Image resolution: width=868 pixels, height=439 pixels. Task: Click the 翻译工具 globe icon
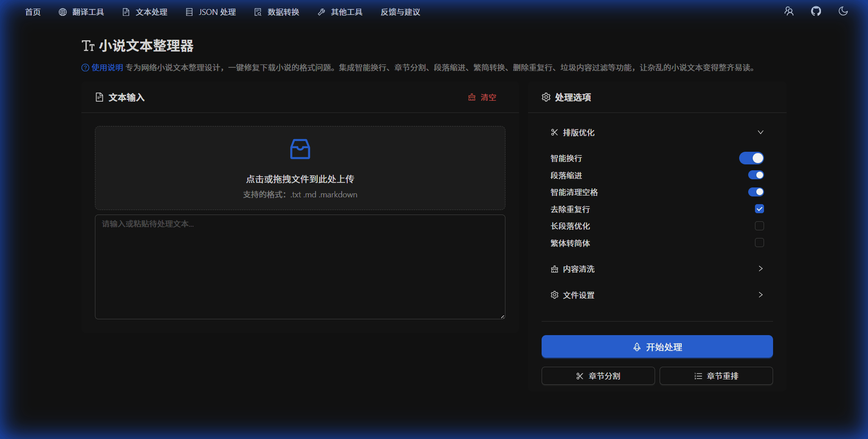(x=62, y=12)
